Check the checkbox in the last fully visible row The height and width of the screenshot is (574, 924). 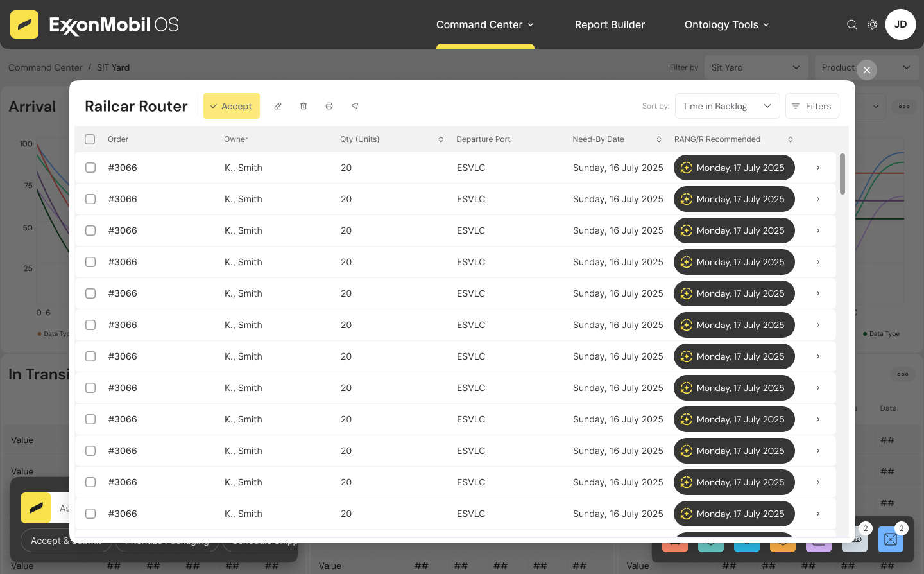click(90, 514)
